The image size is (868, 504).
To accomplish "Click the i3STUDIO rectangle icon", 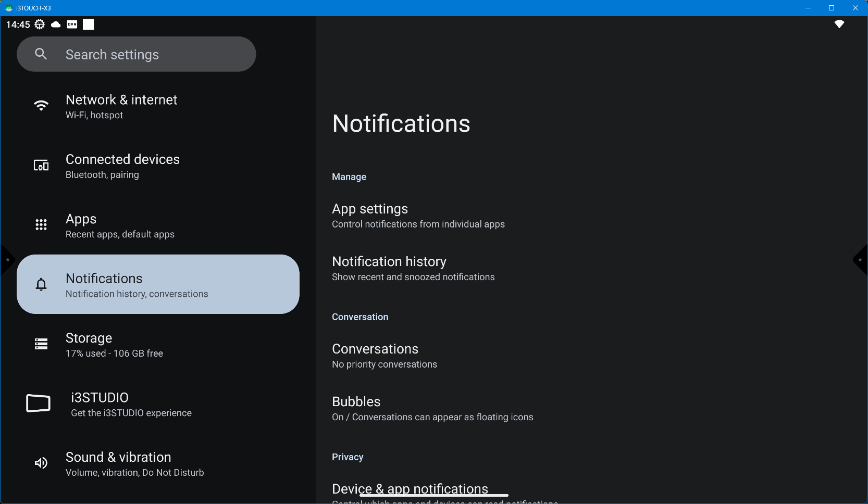I will point(39,404).
